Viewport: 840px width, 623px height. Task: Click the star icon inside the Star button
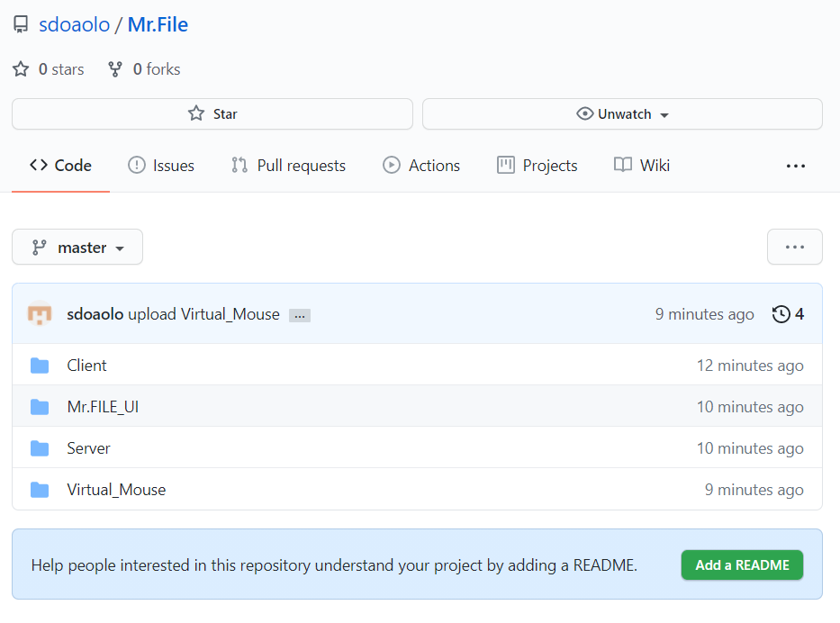click(x=196, y=113)
